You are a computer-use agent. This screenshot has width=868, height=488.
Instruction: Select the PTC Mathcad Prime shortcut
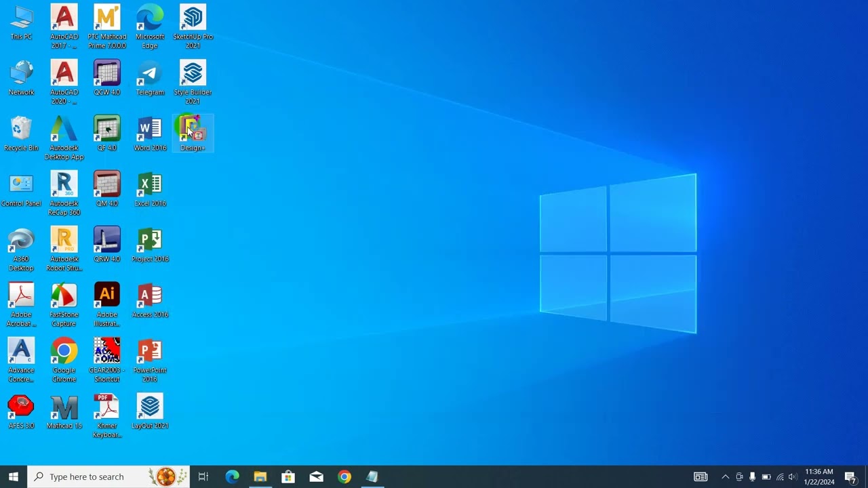click(107, 27)
